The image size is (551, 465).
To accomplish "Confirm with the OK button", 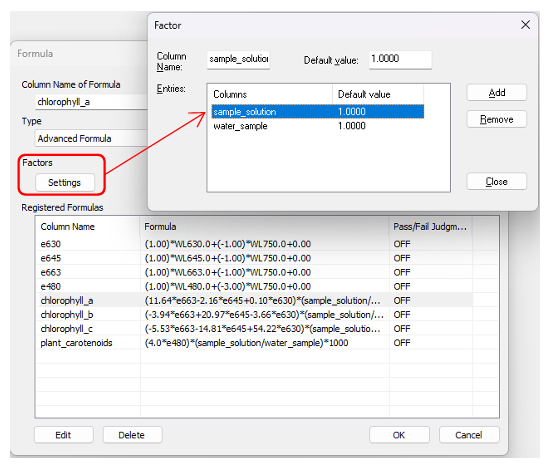I will pos(399,435).
